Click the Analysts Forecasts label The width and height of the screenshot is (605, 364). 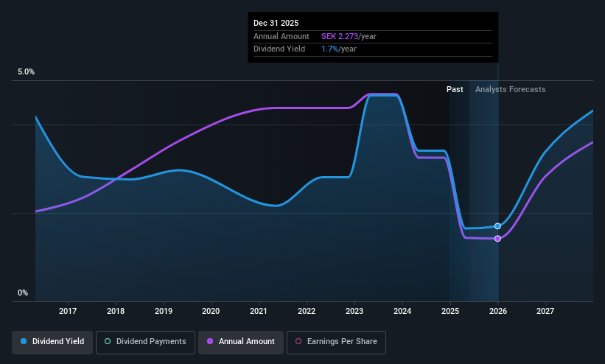point(511,90)
